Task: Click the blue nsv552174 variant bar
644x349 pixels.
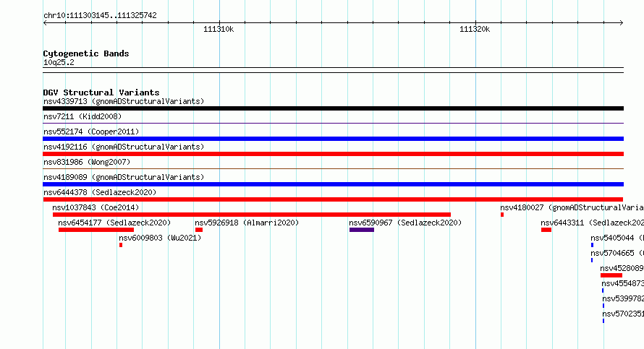Action: [333, 139]
